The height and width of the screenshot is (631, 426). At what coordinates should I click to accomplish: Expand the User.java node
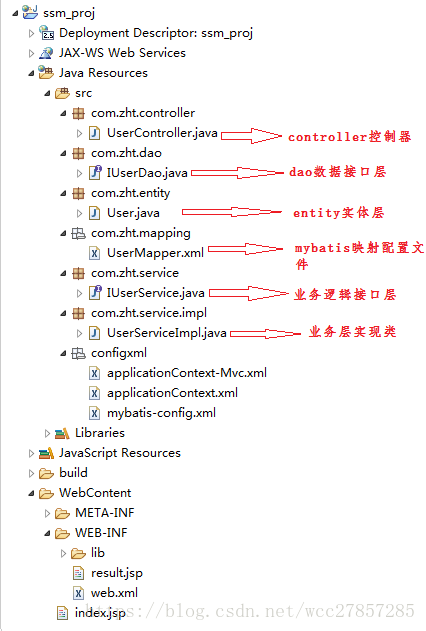[80, 213]
